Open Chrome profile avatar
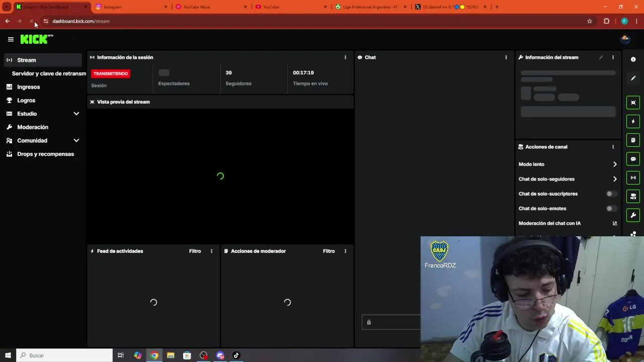Image resolution: width=644 pixels, height=362 pixels. (x=624, y=21)
